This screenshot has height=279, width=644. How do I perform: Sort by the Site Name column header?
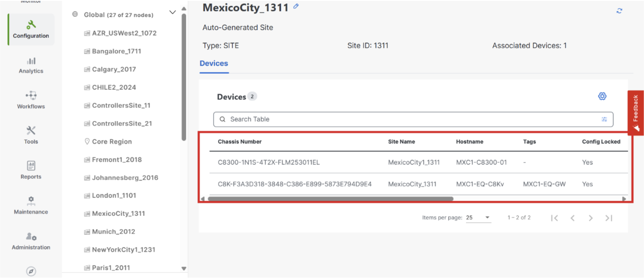click(401, 141)
